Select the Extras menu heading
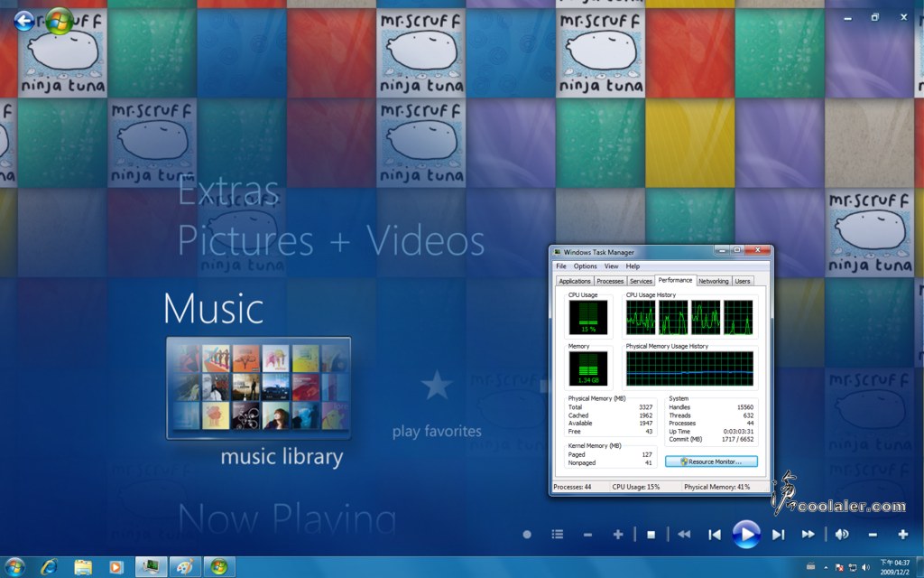 tap(228, 191)
